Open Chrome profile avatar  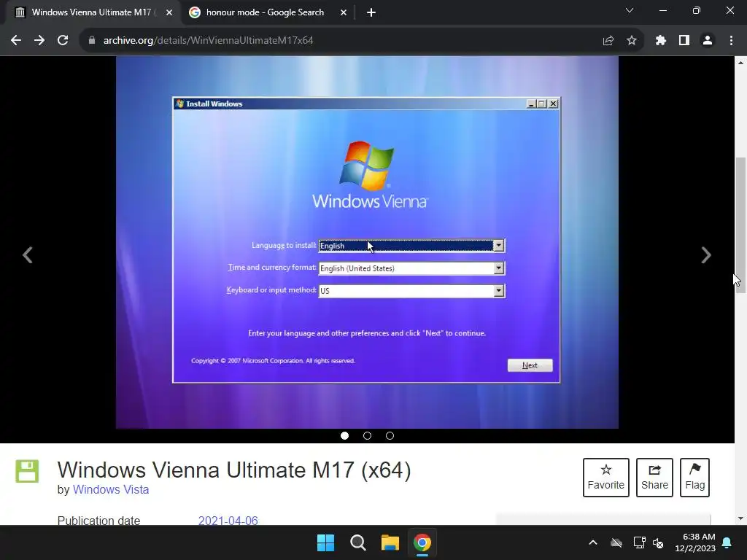pyautogui.click(x=708, y=41)
